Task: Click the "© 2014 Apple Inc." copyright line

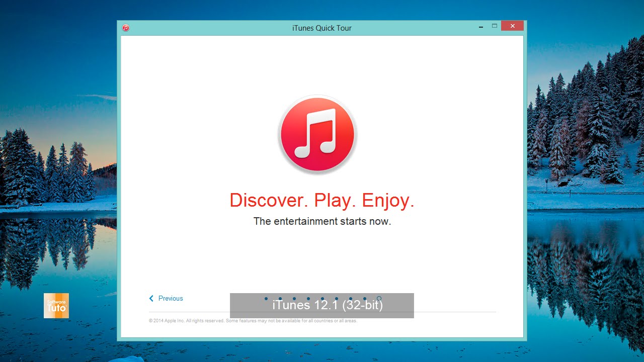Action: 253,321
